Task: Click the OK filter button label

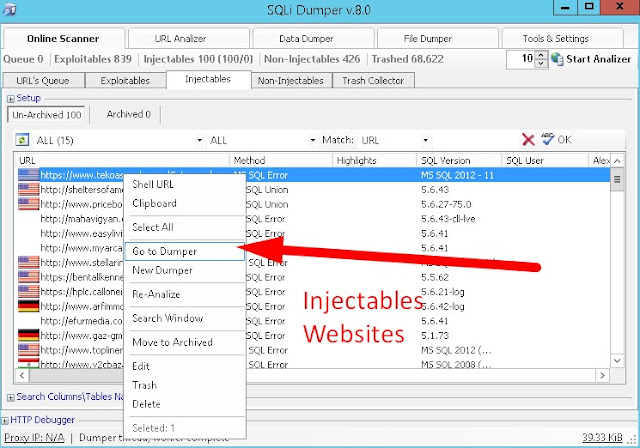Action: 564,140
